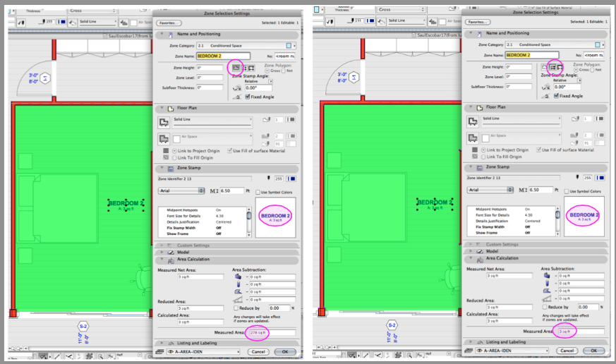Click the S-2 section marker in left floor plan
The height and width of the screenshot is (364, 616).
83,327
